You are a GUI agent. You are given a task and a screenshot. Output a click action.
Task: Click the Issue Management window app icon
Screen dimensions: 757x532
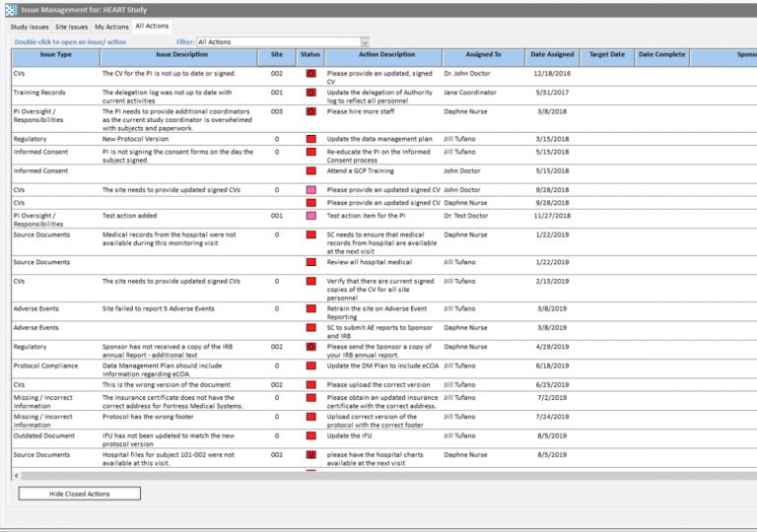pyautogui.click(x=10, y=8)
